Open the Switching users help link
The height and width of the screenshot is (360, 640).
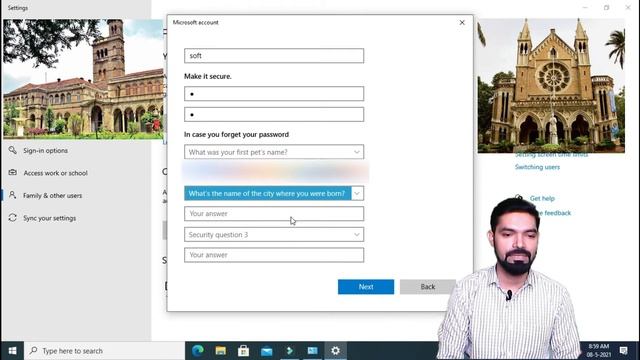[537, 167]
